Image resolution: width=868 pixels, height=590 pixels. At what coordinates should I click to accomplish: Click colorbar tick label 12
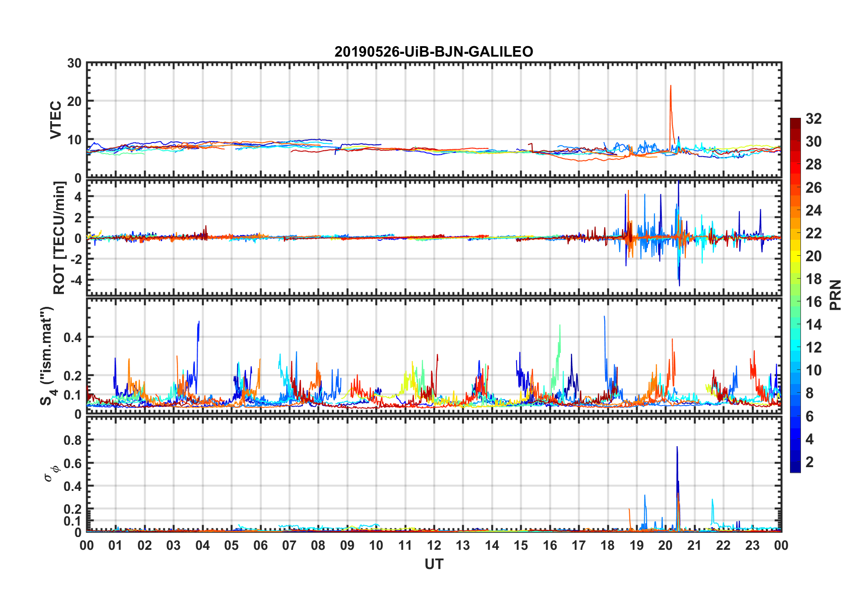point(813,348)
